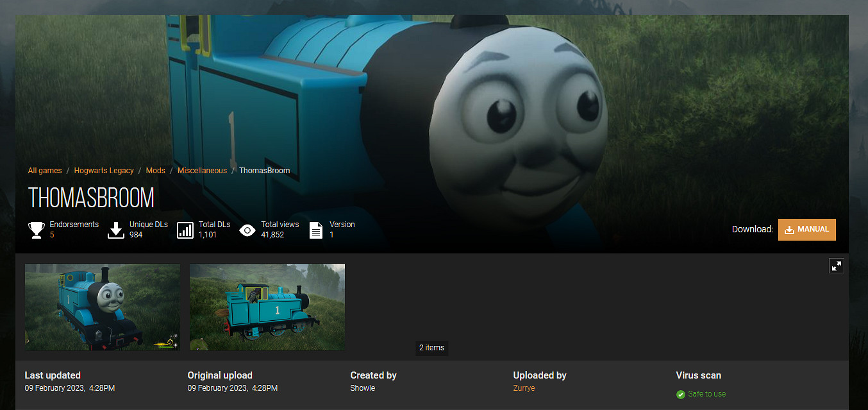Open uploader Zurrye's profile link

(x=524, y=388)
